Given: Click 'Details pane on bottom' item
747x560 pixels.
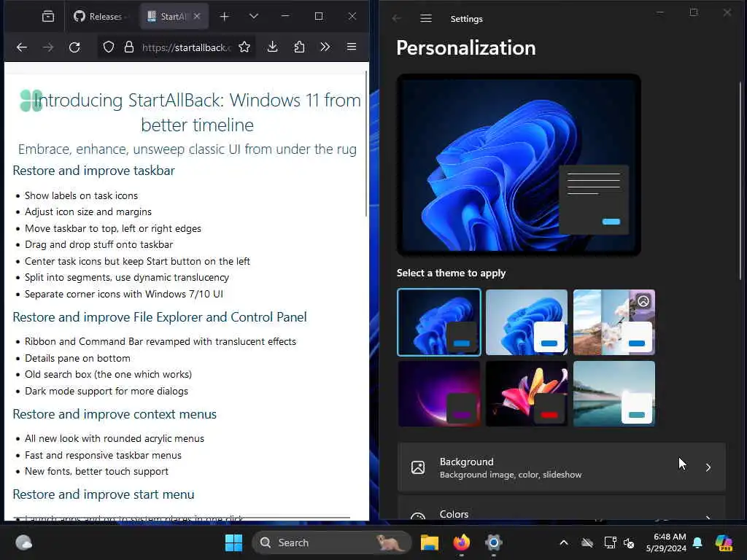Looking at the screenshot, I should click(x=77, y=358).
